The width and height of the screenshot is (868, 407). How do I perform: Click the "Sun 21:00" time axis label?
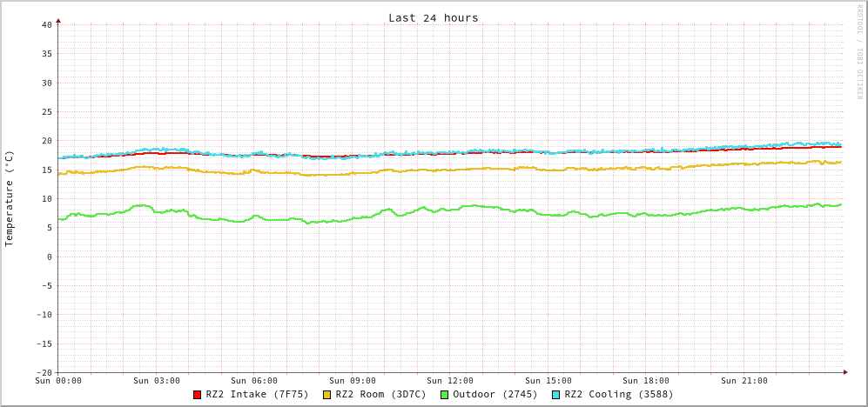click(744, 381)
